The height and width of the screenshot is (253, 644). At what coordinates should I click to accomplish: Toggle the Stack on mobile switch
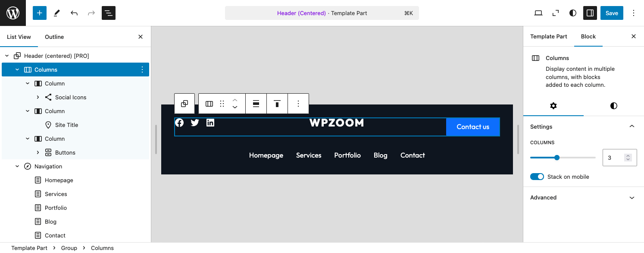click(537, 177)
